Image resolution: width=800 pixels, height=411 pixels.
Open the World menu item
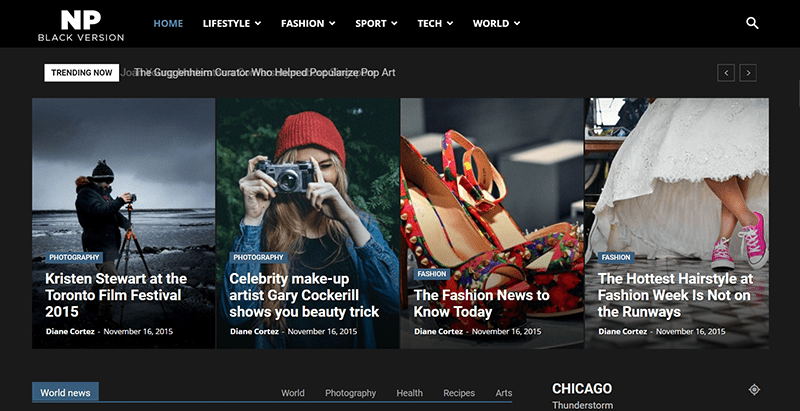[x=491, y=23]
